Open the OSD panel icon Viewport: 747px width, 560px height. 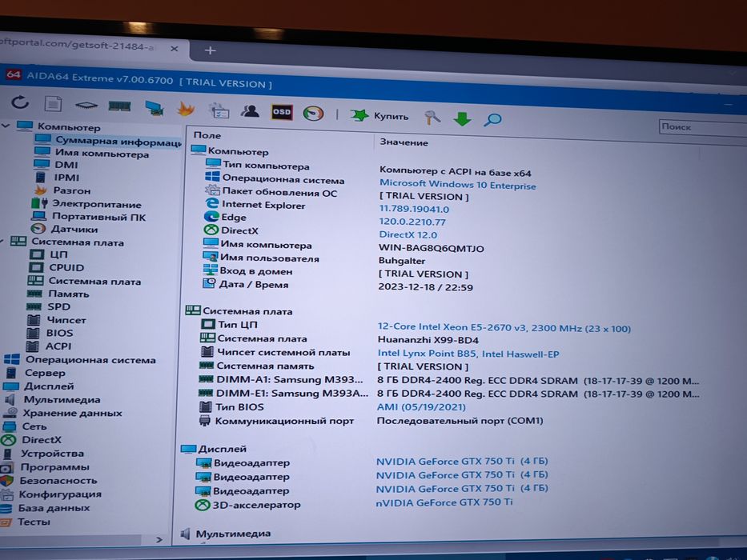tap(282, 112)
